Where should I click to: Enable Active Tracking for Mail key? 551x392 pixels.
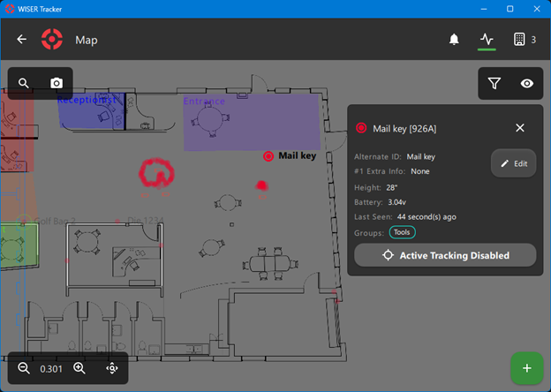tap(445, 255)
